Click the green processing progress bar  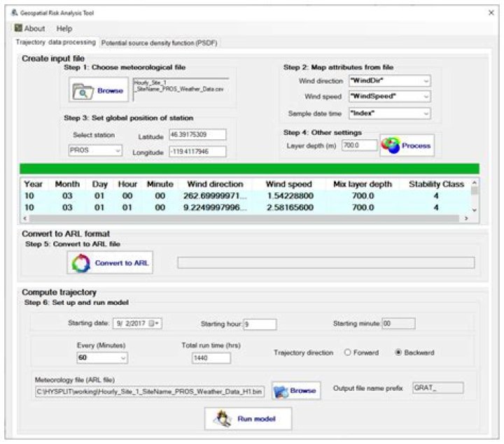tap(250, 169)
